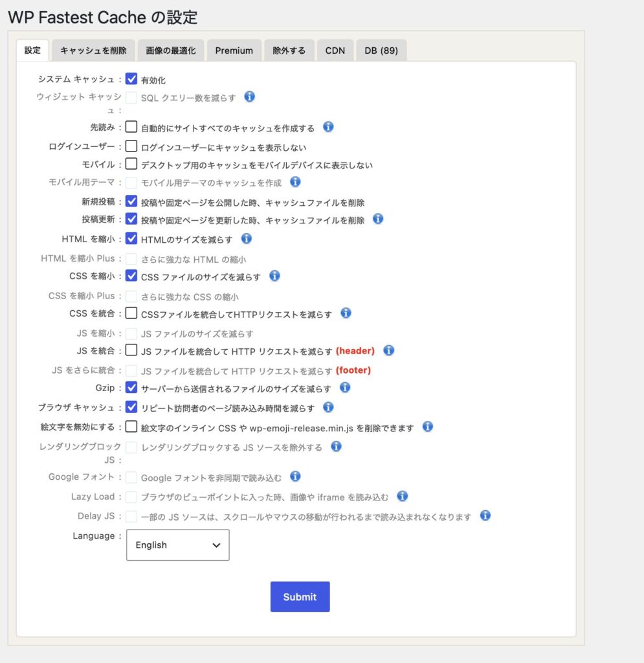The height and width of the screenshot is (663, 644).
Task: Click ログインユーザーにキャッシュを表示しない label
Action: (223, 148)
